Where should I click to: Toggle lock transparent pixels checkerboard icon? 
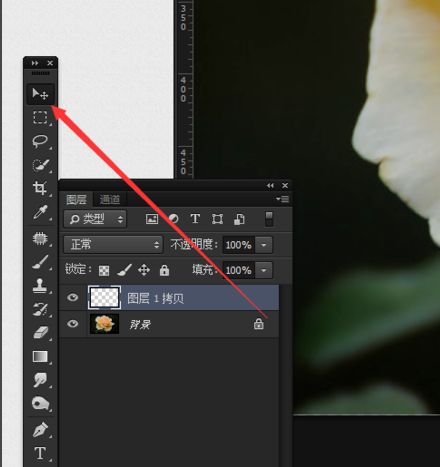[x=104, y=270]
